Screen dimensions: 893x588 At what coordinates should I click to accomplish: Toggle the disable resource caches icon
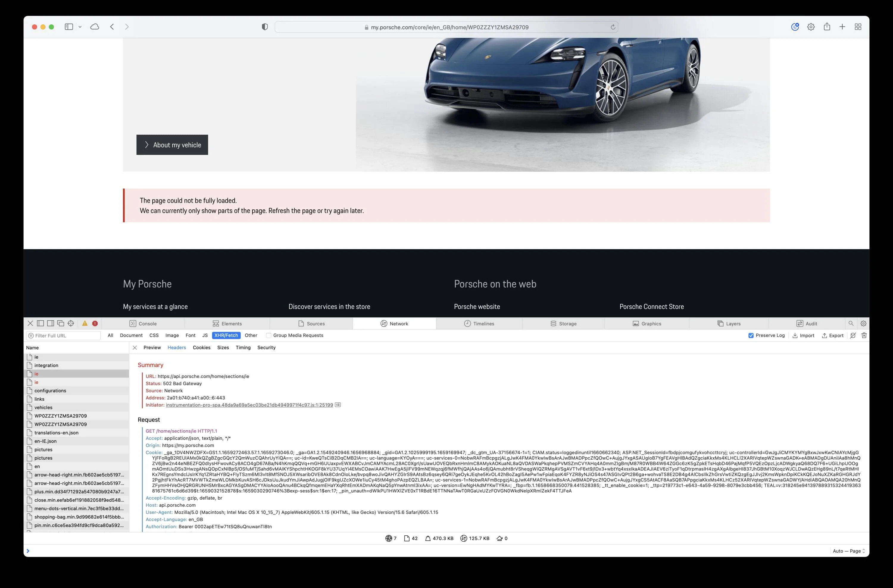[x=853, y=335]
